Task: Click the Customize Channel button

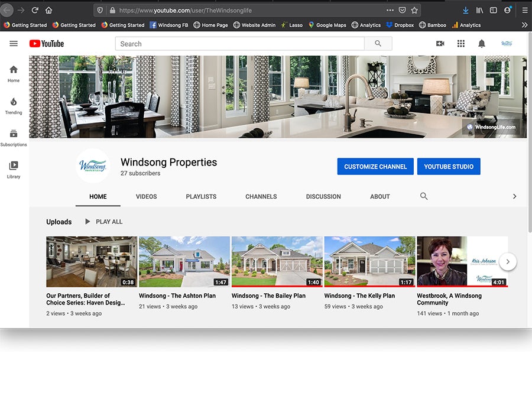Action: click(375, 167)
